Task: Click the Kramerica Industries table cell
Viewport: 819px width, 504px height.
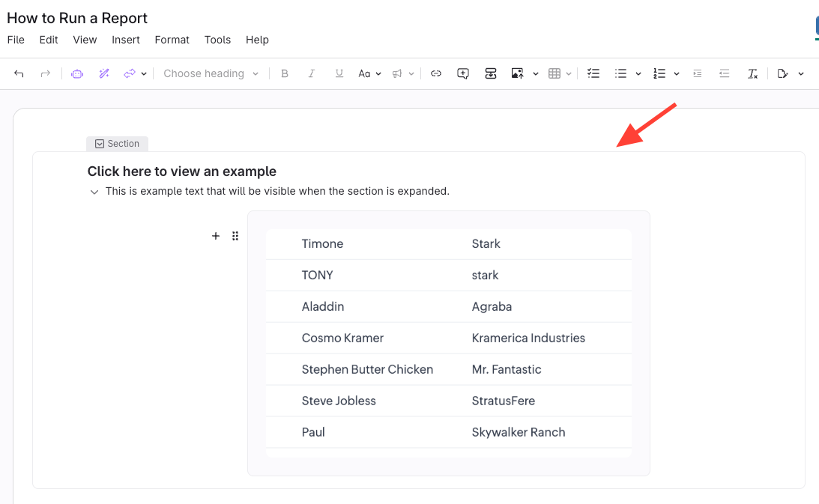Action: click(528, 338)
